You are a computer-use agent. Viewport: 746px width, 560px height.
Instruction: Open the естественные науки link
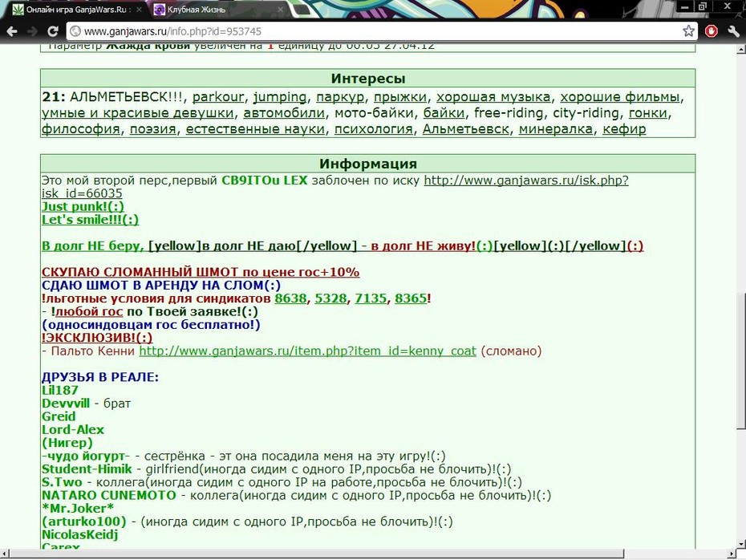tap(255, 129)
